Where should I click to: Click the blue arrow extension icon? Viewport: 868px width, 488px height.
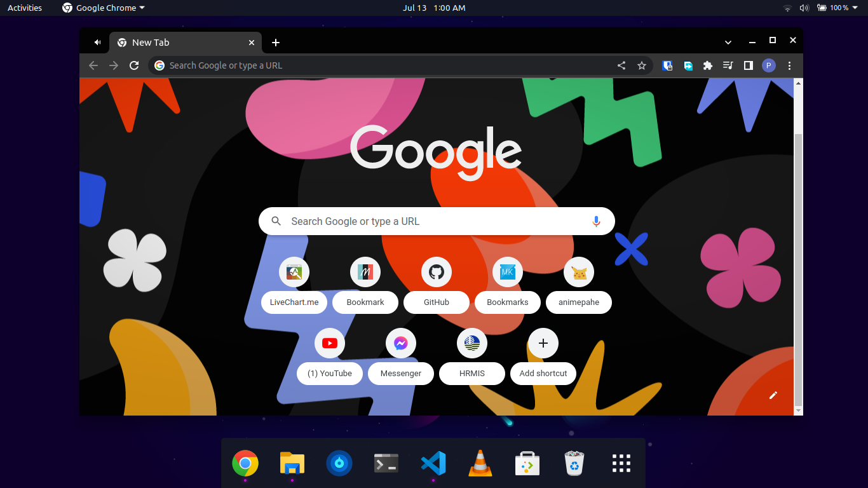coord(688,65)
